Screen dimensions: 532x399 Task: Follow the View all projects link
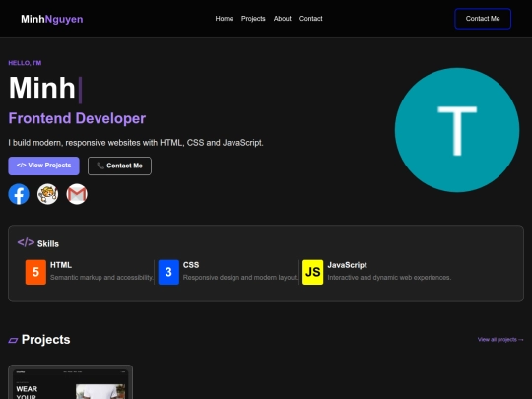pyautogui.click(x=500, y=340)
